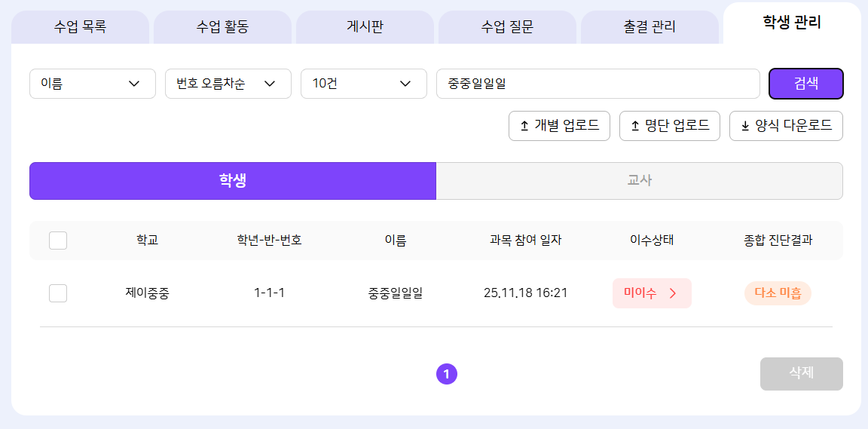
Task: Click the 명단 업로드 upload arrow icon
Action: (634, 126)
